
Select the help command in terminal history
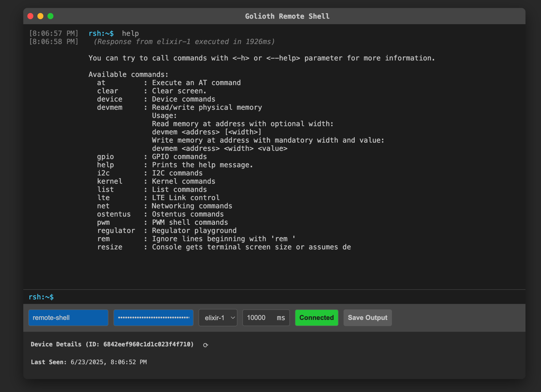[130, 33]
